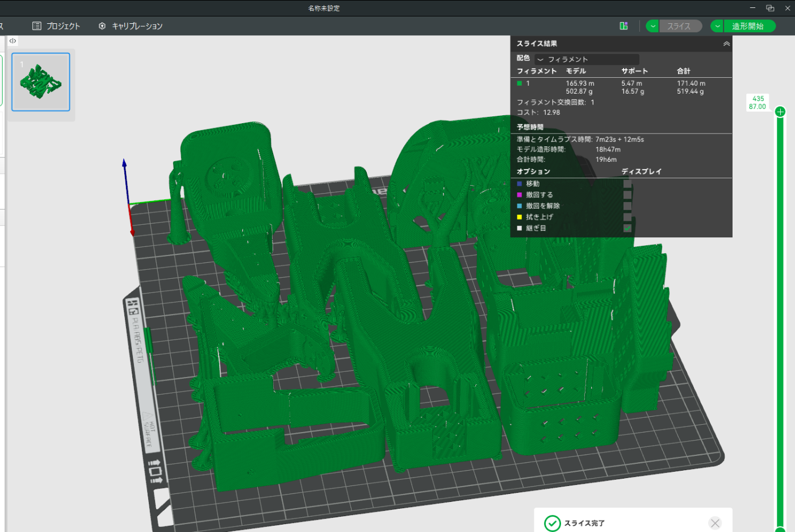
Task: Click the green checkmark icon beside スライス完了
Action: pos(552,523)
